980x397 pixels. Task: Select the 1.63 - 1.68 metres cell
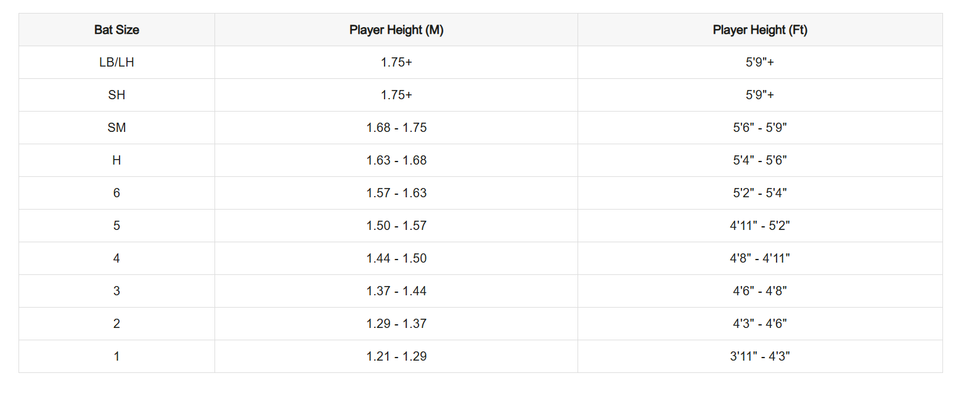point(396,160)
